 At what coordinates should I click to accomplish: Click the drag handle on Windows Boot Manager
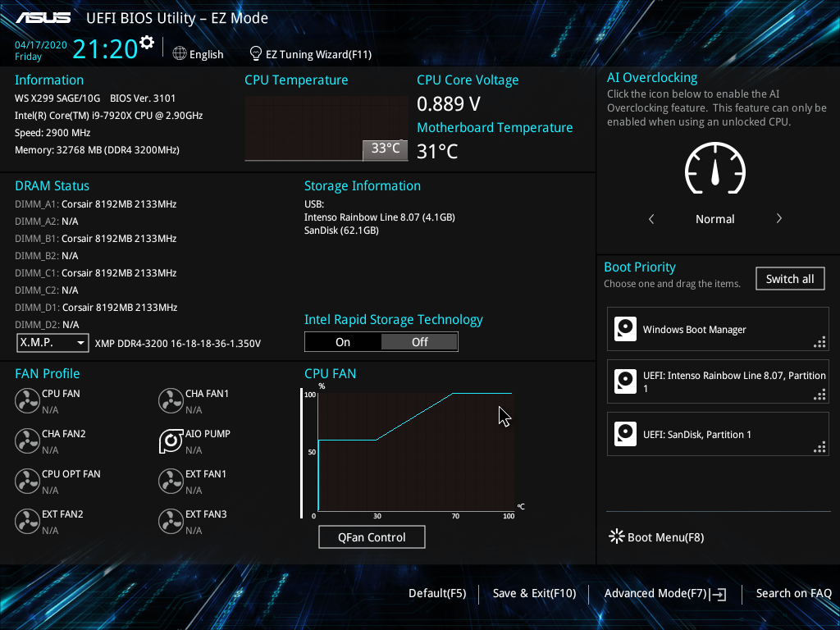click(819, 342)
